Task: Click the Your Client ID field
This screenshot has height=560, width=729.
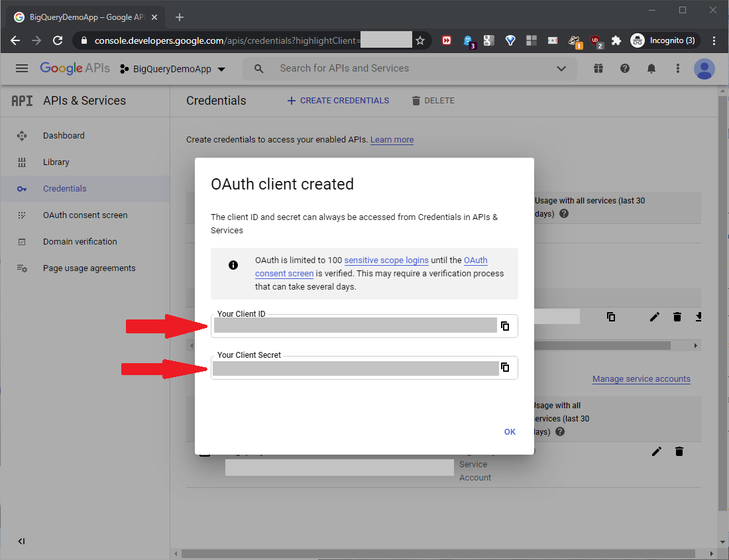Action: click(x=364, y=326)
